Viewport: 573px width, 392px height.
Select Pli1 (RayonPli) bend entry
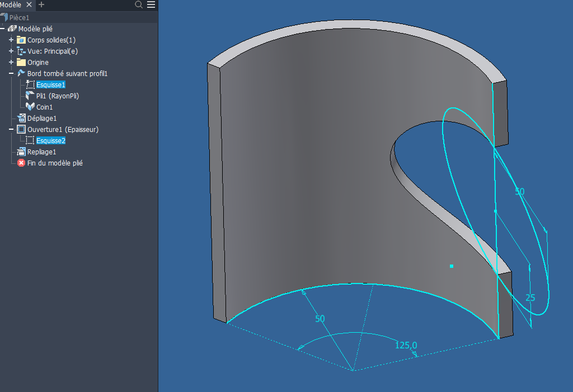(x=58, y=96)
